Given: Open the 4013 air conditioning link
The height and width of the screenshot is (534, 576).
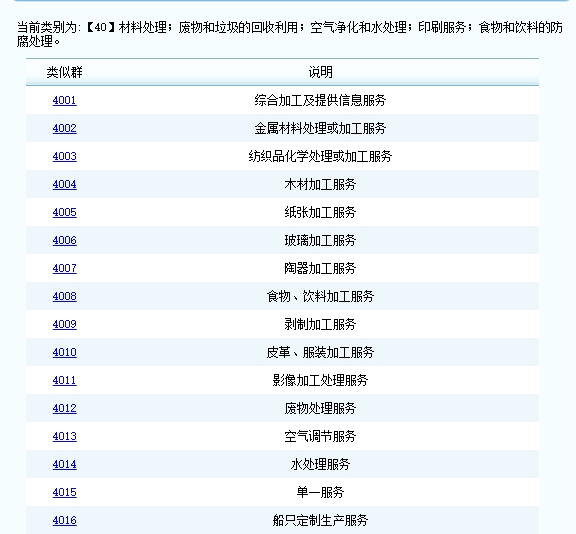Looking at the screenshot, I should tap(64, 436).
